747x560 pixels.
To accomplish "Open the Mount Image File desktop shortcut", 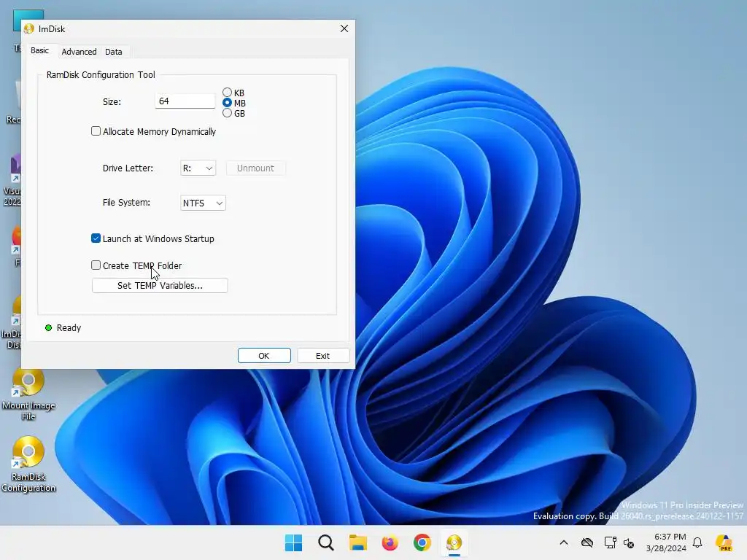I will [28, 393].
